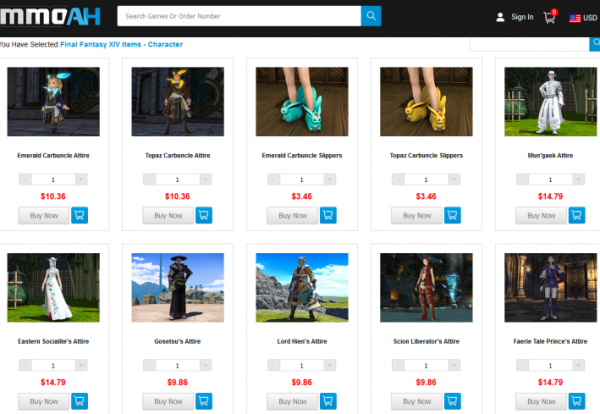Image resolution: width=600 pixels, height=414 pixels.
Task: Increase Gosetsu's Attire quantity
Action: (x=205, y=365)
